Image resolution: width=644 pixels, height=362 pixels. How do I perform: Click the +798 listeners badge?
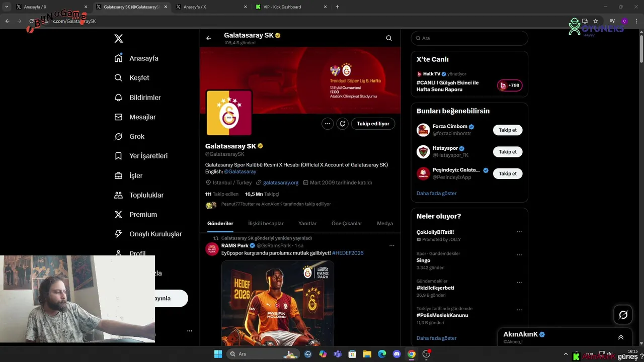point(510,85)
